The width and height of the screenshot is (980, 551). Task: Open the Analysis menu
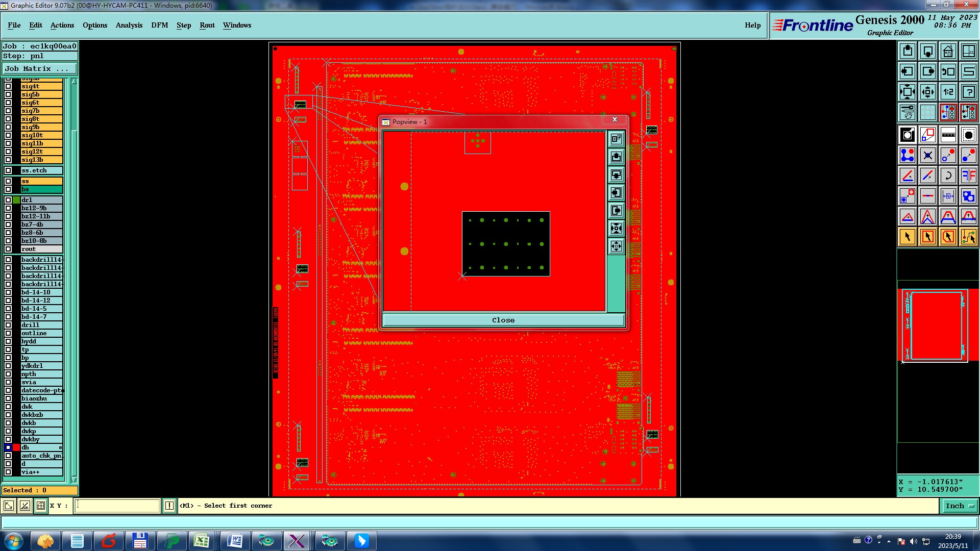[129, 25]
